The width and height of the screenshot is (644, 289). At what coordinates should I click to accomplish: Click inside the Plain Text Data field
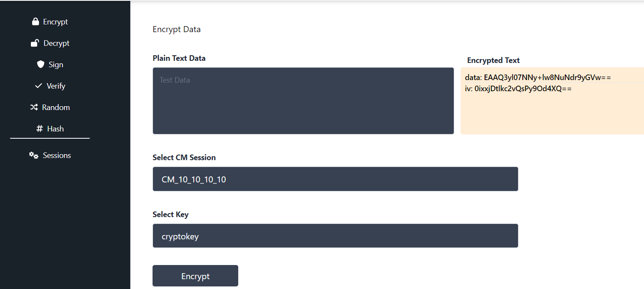pos(303,101)
